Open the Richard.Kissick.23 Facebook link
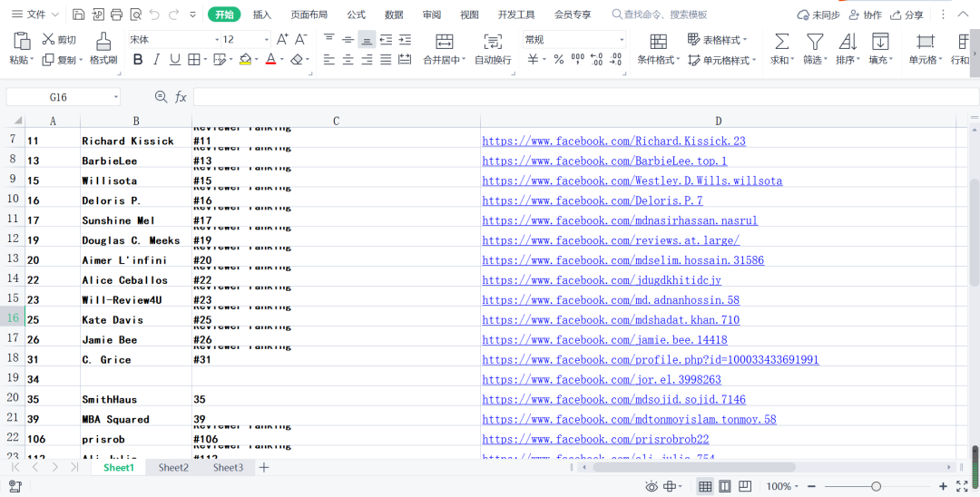Viewport: 980px width, 497px height. coord(613,141)
